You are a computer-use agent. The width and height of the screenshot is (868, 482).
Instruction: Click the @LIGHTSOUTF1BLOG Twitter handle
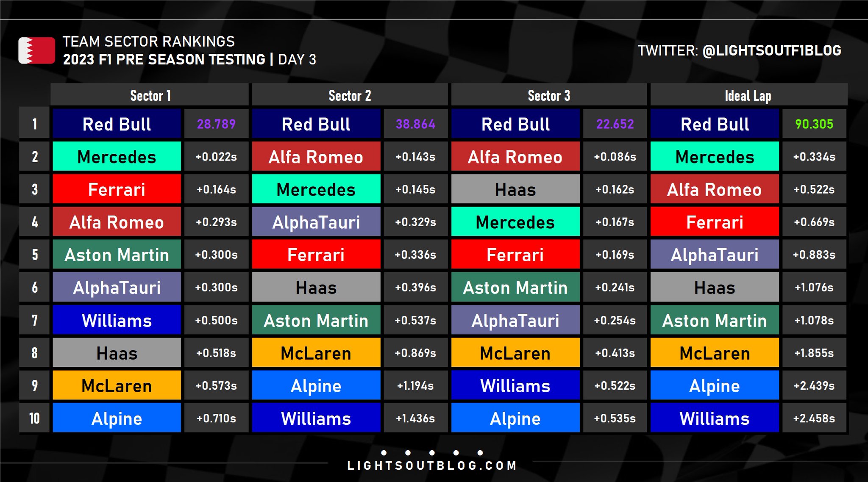pos(771,51)
